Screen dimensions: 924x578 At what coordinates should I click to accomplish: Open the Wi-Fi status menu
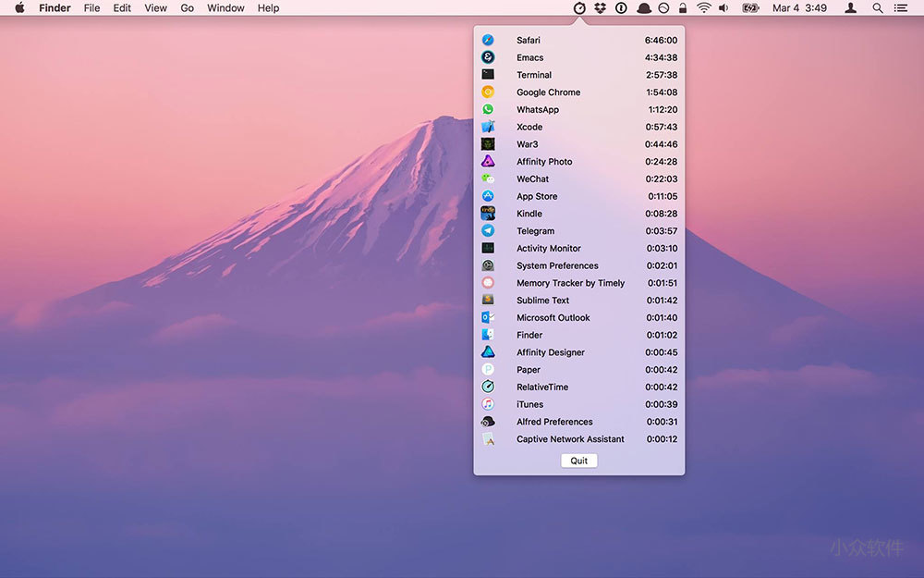[704, 8]
